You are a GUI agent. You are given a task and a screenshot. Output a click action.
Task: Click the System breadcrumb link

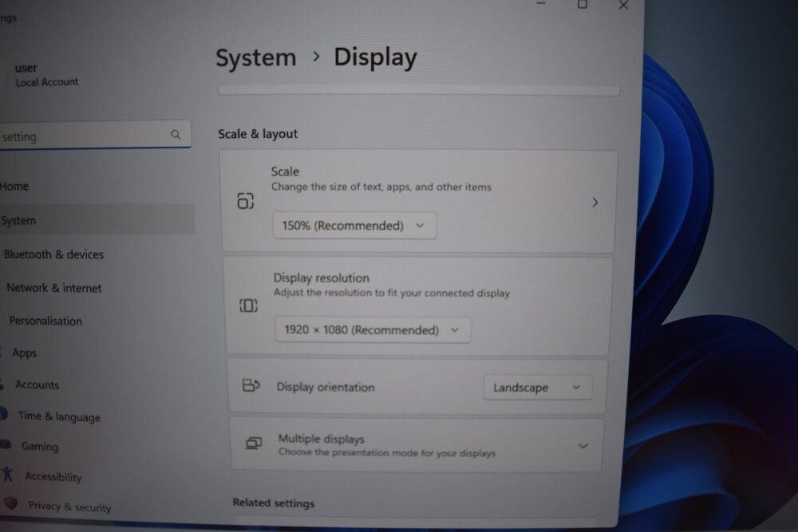pos(256,57)
